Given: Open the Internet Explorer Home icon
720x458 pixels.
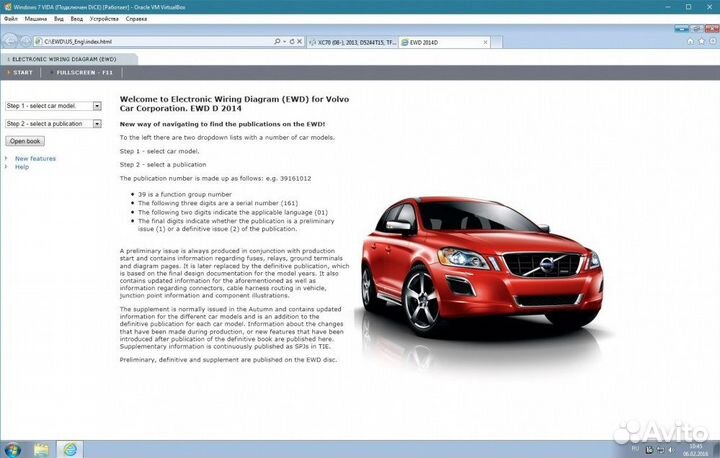Looking at the screenshot, I should (x=690, y=41).
